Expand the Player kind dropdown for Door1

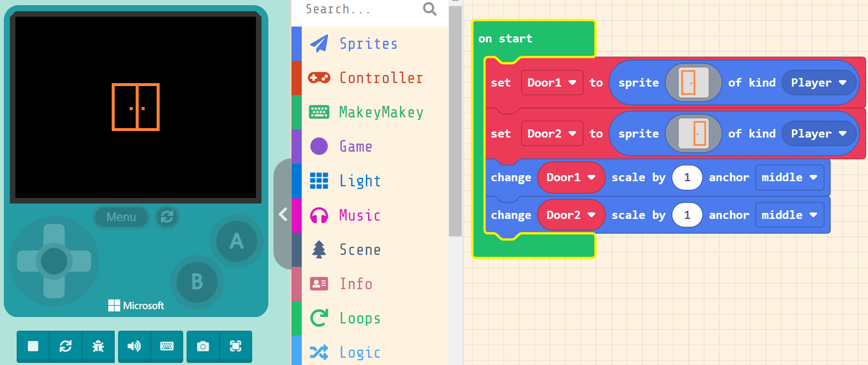(x=818, y=83)
